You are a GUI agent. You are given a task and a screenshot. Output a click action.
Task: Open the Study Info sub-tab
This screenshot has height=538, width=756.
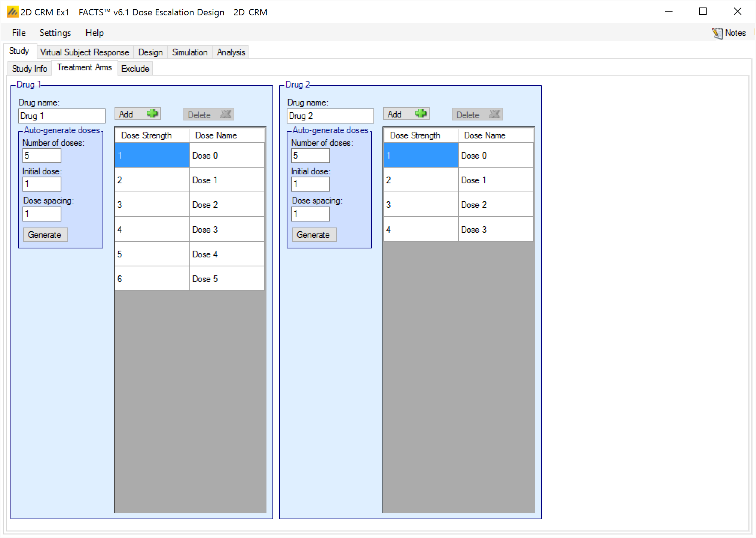(29, 69)
